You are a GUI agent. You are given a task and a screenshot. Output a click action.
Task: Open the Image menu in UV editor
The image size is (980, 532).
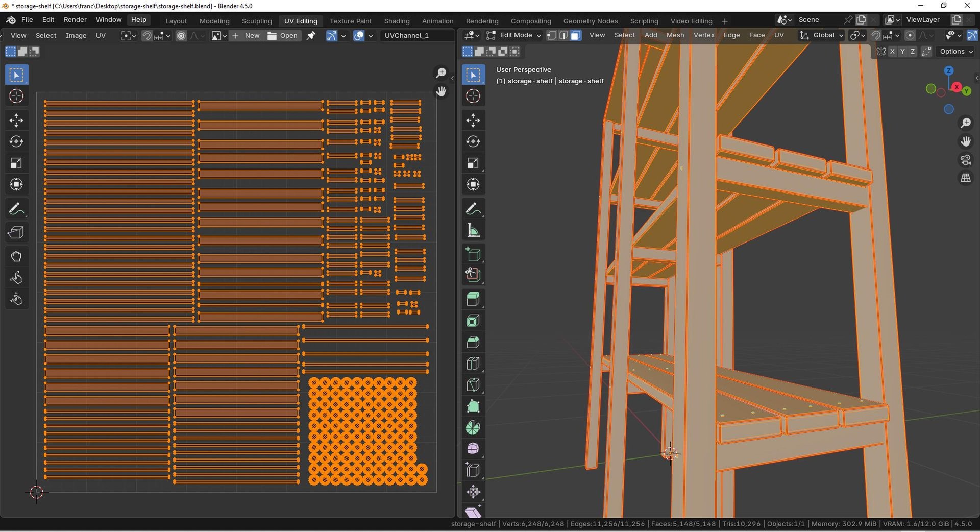[x=76, y=36]
